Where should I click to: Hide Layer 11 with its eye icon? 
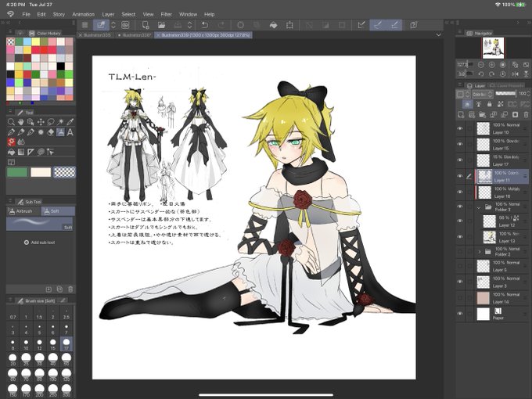point(460,176)
